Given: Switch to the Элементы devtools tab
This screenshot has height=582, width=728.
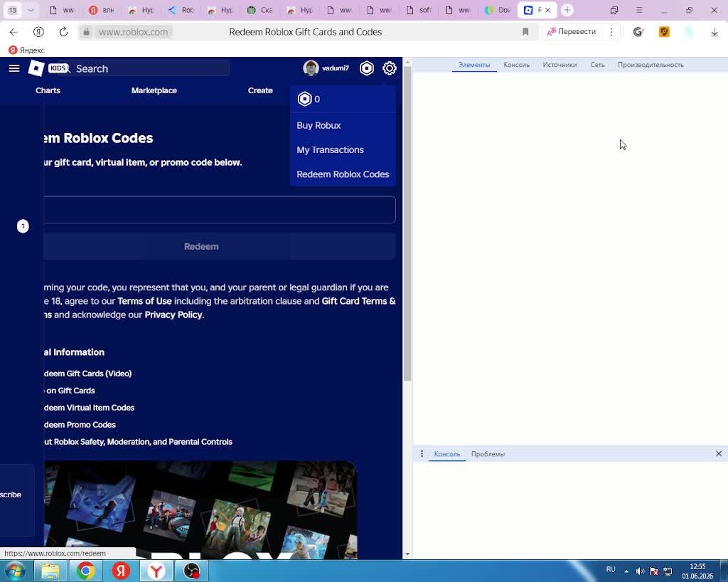Looking at the screenshot, I should coord(474,65).
